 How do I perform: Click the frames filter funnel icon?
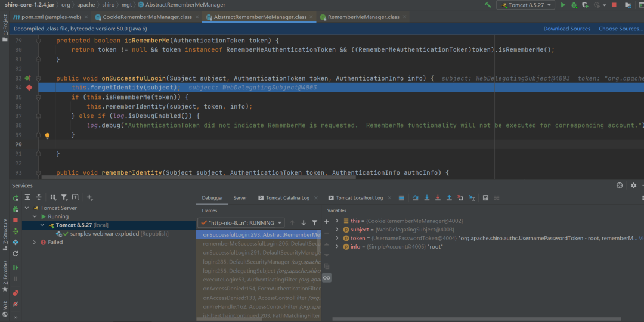pos(315,222)
